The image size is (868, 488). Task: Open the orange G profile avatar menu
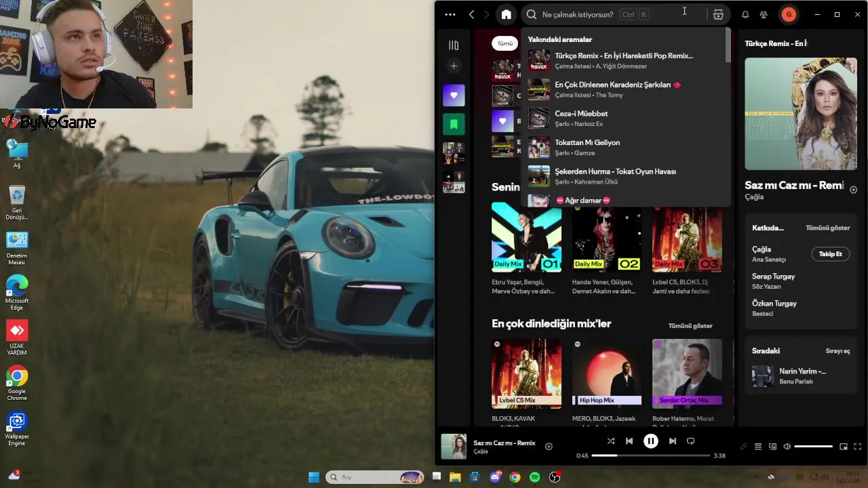pyautogui.click(x=788, y=14)
